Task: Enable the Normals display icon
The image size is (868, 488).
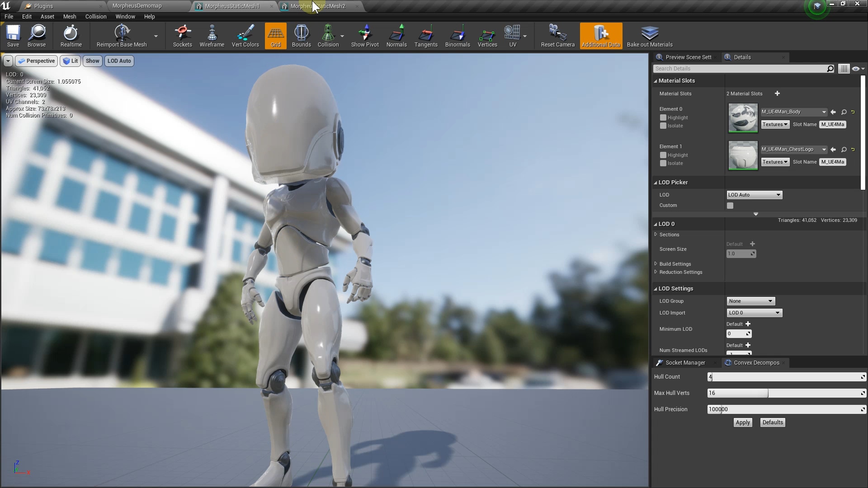Action: coord(396,36)
